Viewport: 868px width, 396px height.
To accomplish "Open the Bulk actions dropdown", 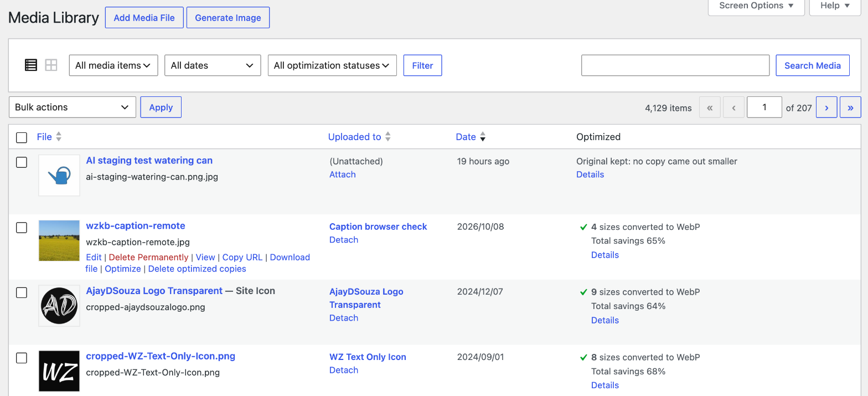I will pos(73,107).
